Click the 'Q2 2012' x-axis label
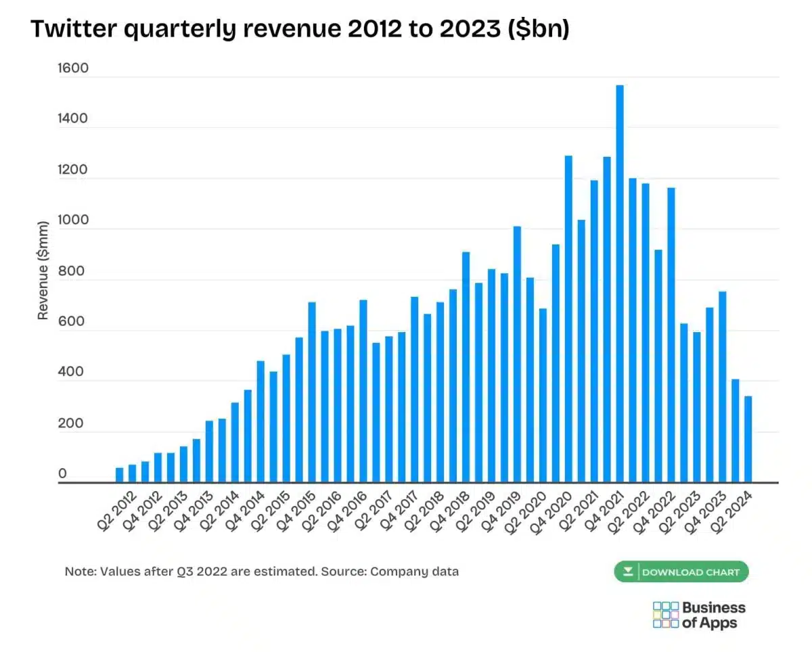The image size is (812, 652). tap(116, 512)
